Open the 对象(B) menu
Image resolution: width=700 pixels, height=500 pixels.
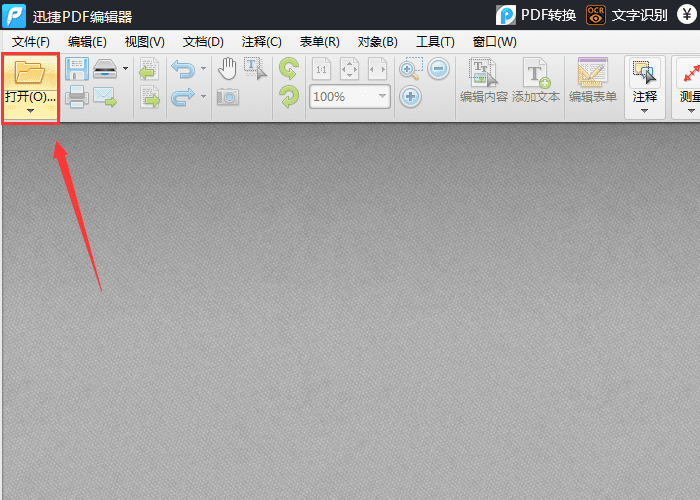[378, 42]
